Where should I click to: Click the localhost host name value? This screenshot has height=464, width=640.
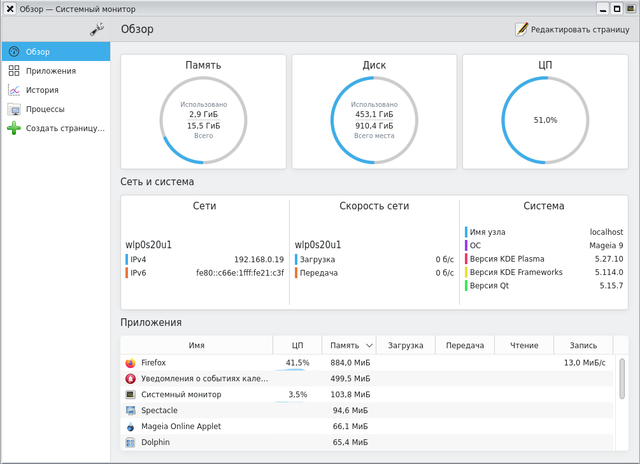pyautogui.click(x=606, y=232)
